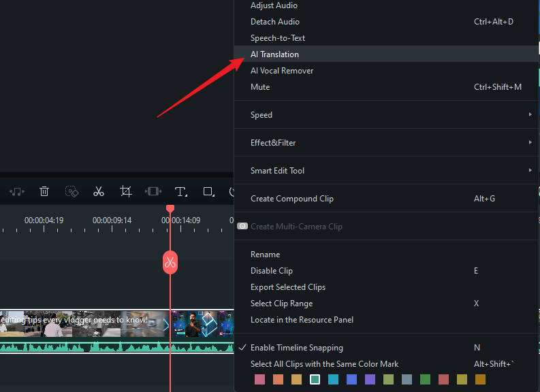Image resolution: width=540 pixels, height=392 pixels.
Task: Choose Adjust Audio from context menu
Action: pos(386,5)
